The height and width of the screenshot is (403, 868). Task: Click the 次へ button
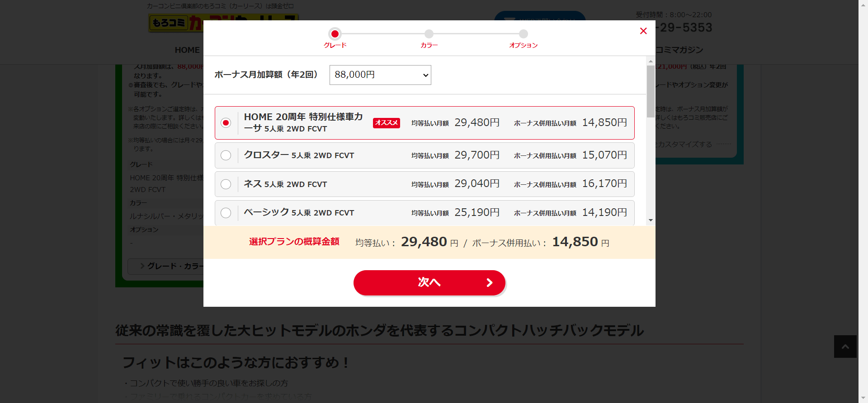[429, 283]
